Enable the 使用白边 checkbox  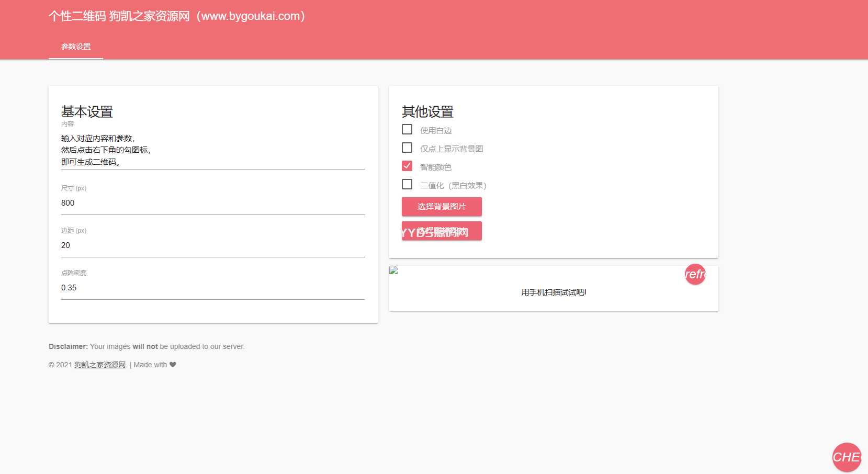(x=407, y=129)
